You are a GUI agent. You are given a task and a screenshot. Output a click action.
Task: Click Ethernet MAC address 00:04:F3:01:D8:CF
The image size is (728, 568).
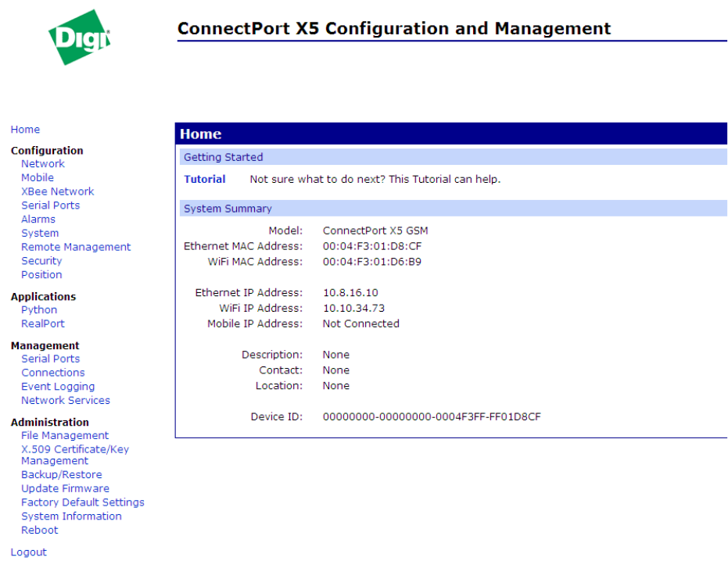point(372,246)
